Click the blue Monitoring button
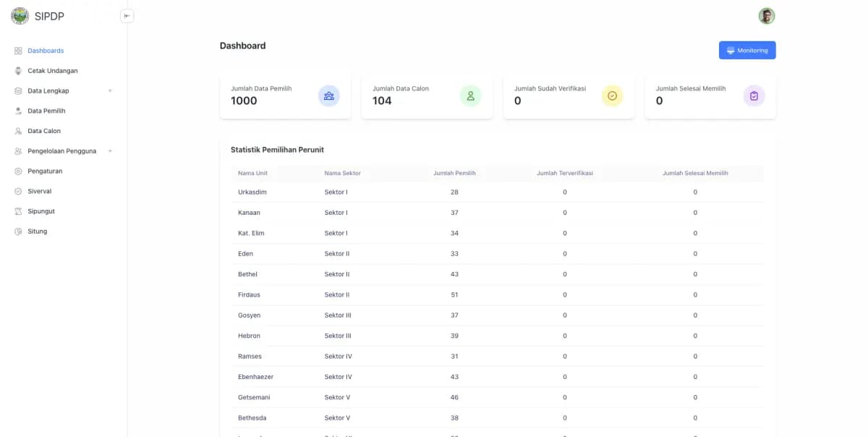The width and height of the screenshot is (868, 437). (x=747, y=50)
